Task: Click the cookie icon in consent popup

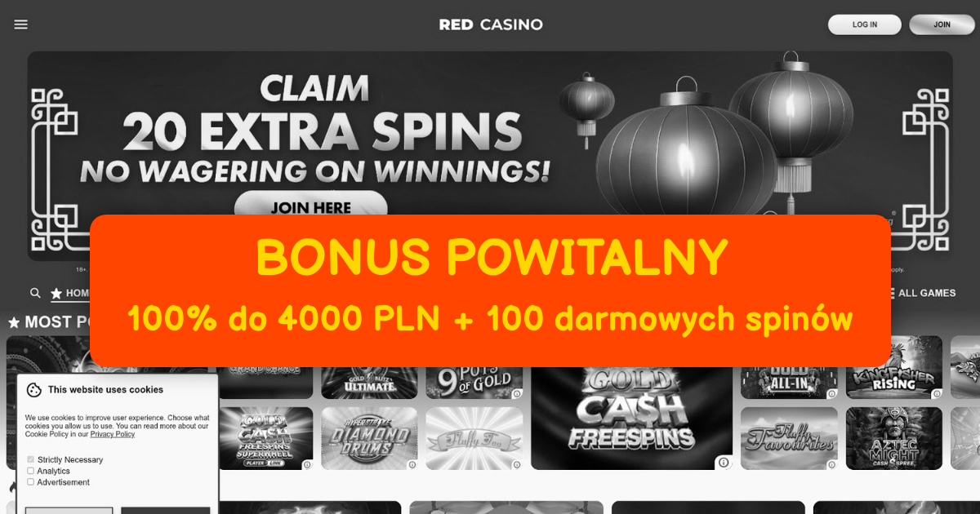Action: (x=34, y=390)
